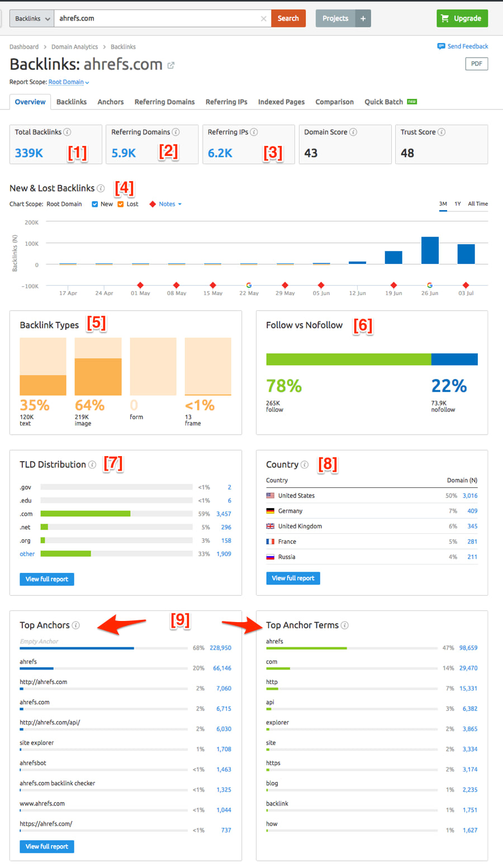503x868 pixels.
Task: Click the 66,146 ahrefs anchor count
Action: 222,668
